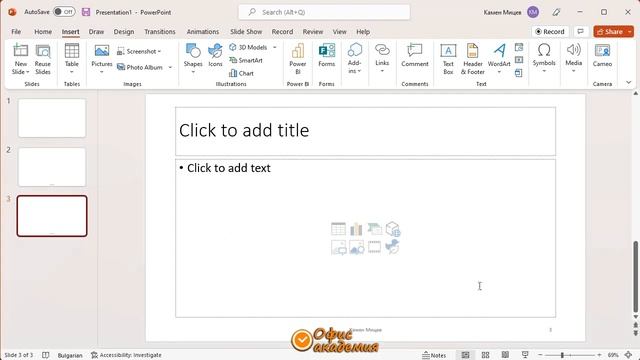The width and height of the screenshot is (640, 360).
Task: Switch to Reading view
Action: tap(505, 355)
